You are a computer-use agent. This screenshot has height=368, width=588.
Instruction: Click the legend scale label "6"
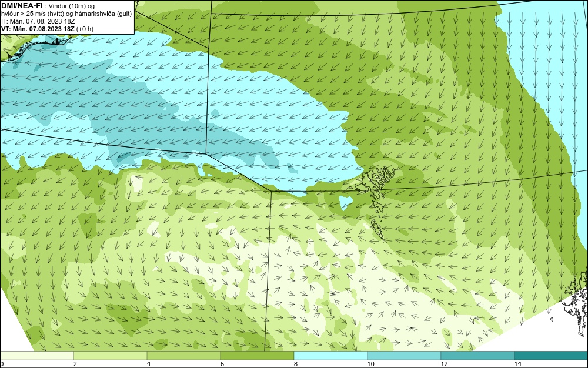click(222, 364)
